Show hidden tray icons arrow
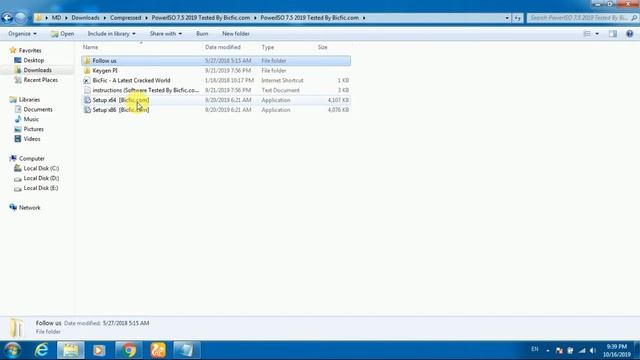This screenshot has width=640, height=360. 548,351
